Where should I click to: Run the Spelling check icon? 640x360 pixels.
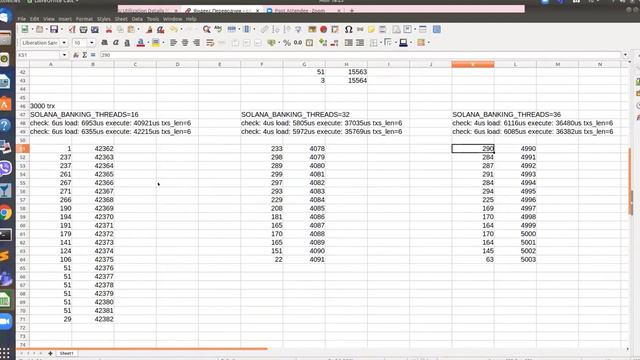[218, 29]
